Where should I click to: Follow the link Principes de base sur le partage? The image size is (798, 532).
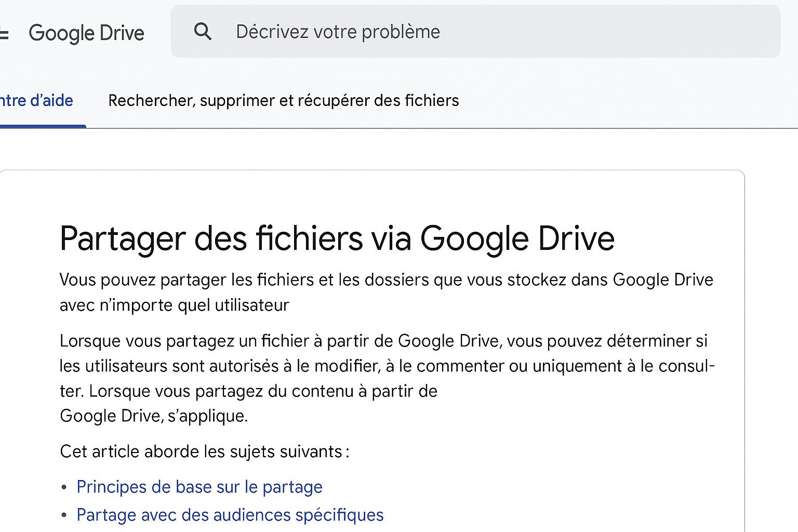[x=199, y=487]
